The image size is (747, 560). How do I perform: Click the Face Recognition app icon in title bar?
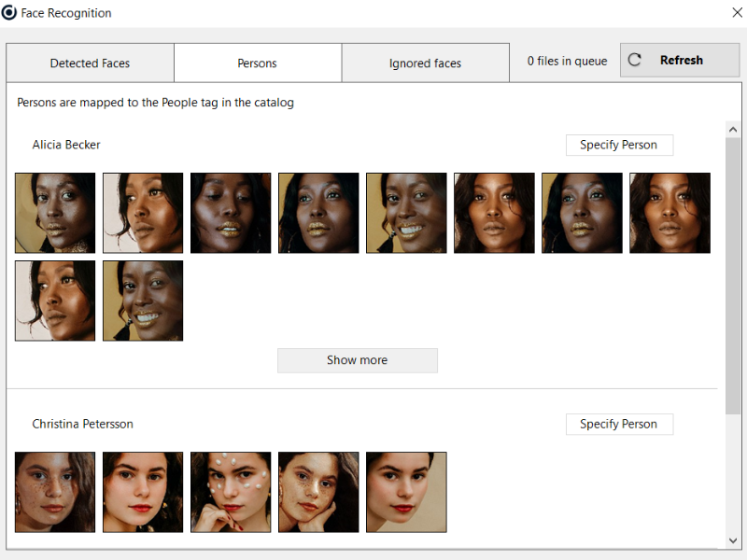click(x=9, y=13)
